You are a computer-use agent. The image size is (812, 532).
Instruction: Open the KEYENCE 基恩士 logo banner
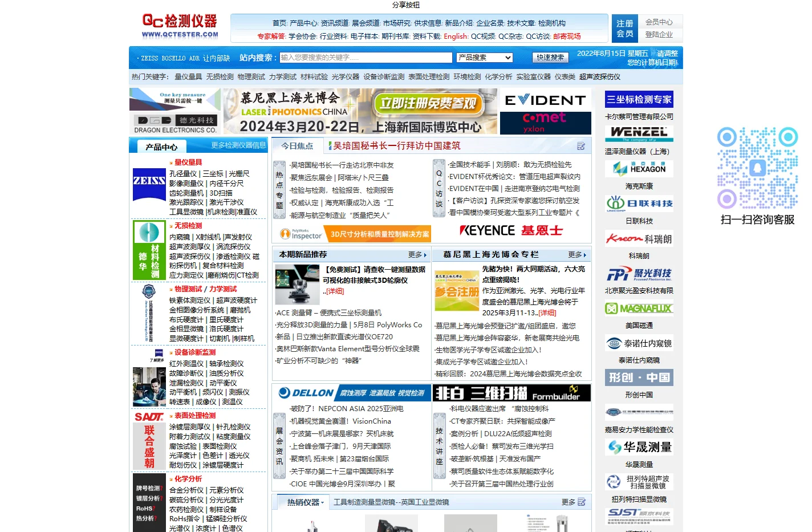[511, 231]
